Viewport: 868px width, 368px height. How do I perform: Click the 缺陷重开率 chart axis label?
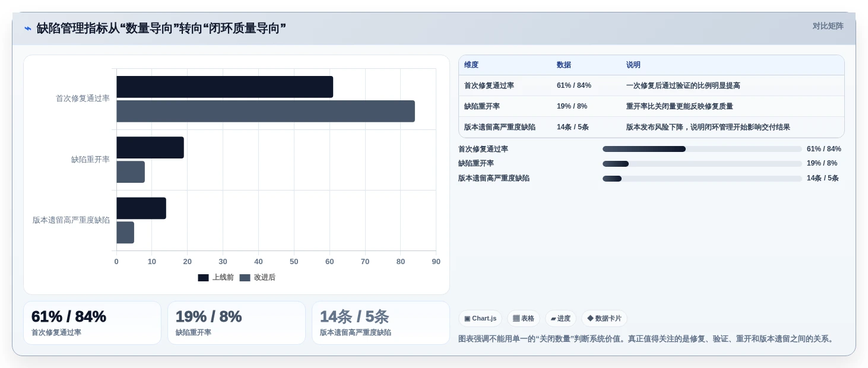pyautogui.click(x=90, y=159)
